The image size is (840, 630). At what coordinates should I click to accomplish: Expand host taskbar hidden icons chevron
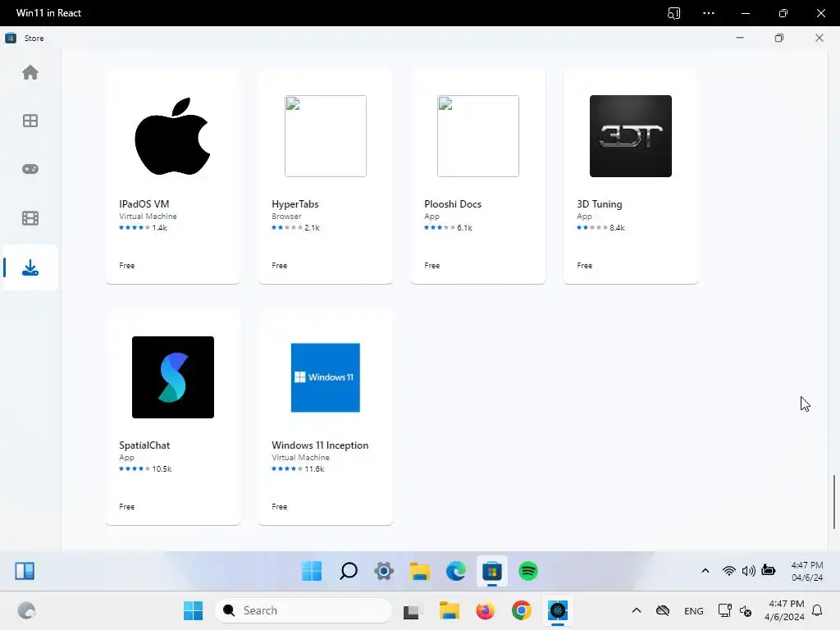click(x=637, y=610)
